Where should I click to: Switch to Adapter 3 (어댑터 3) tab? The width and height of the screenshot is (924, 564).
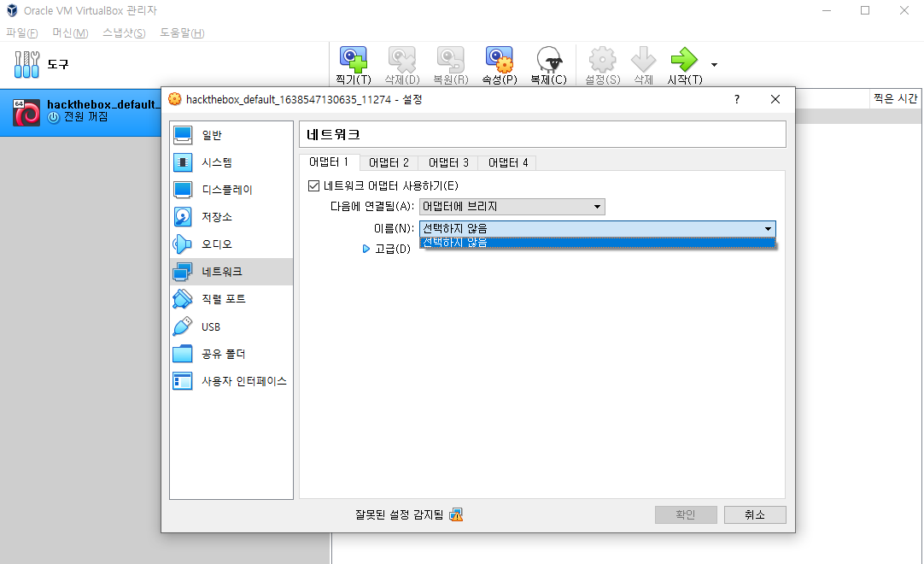(x=448, y=163)
